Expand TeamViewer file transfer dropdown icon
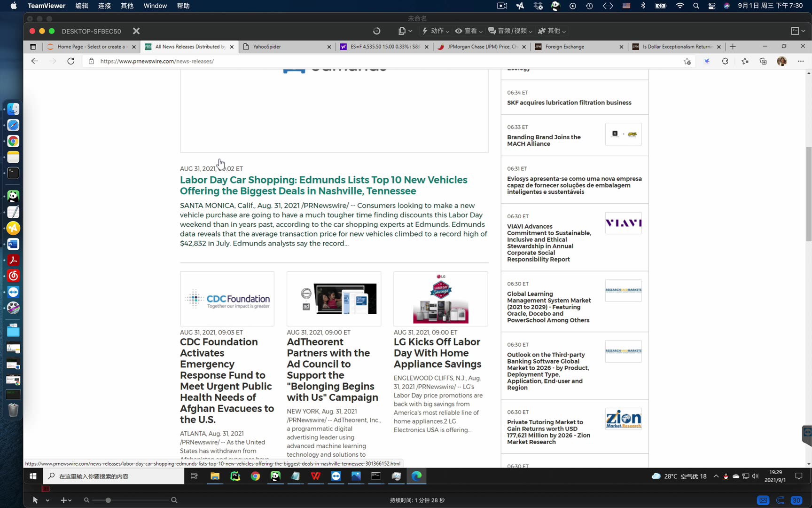 [x=405, y=31]
